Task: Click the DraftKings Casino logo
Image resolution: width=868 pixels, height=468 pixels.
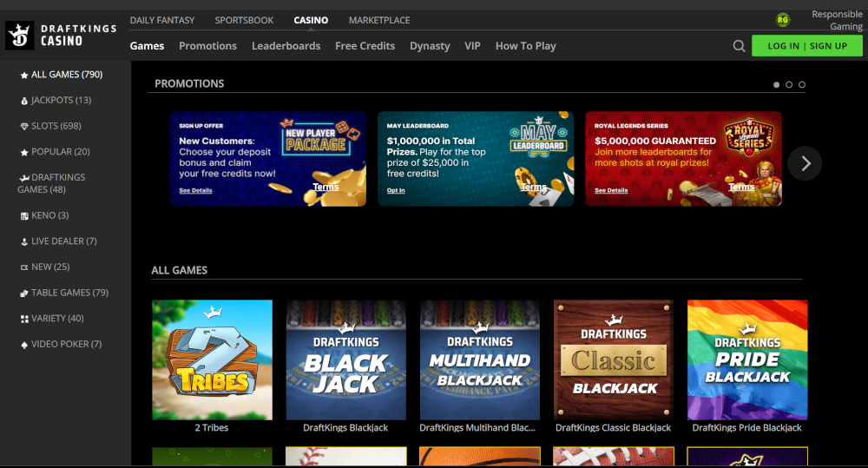Action: click(61, 36)
